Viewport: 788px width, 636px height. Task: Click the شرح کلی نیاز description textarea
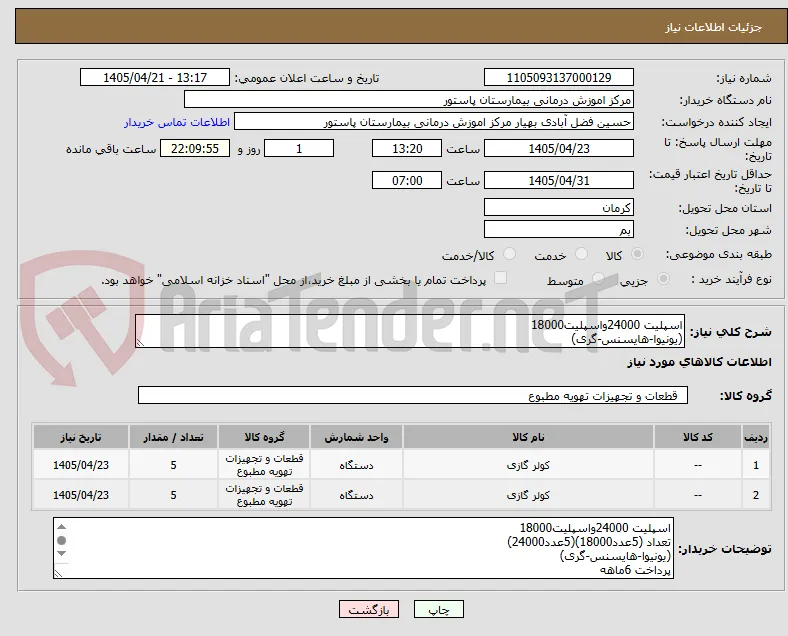(x=410, y=331)
